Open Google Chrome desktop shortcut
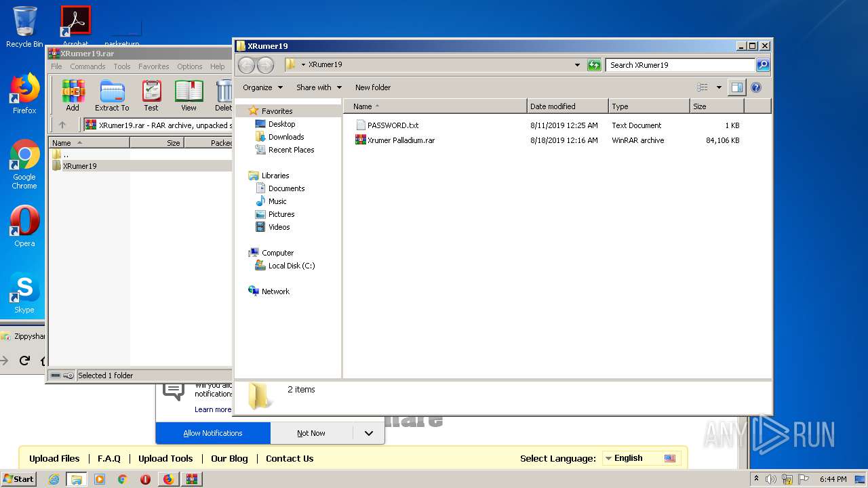 [x=24, y=164]
